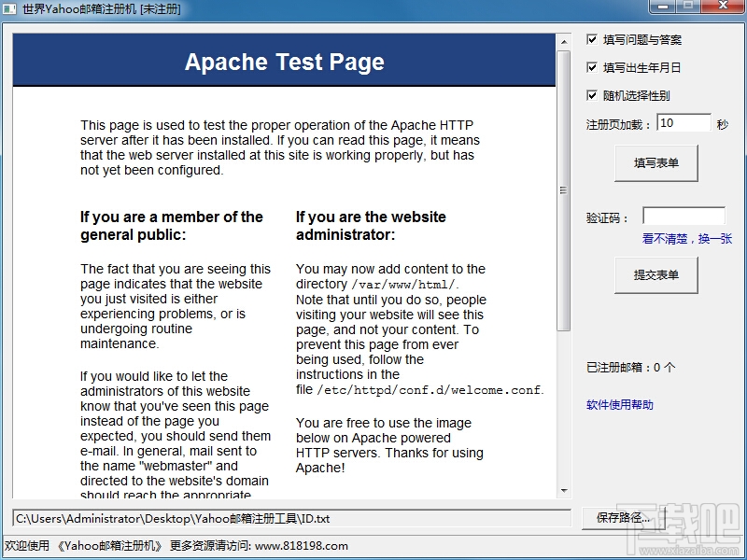Focus the 验证码 input field
747x560 pixels.
[684, 216]
